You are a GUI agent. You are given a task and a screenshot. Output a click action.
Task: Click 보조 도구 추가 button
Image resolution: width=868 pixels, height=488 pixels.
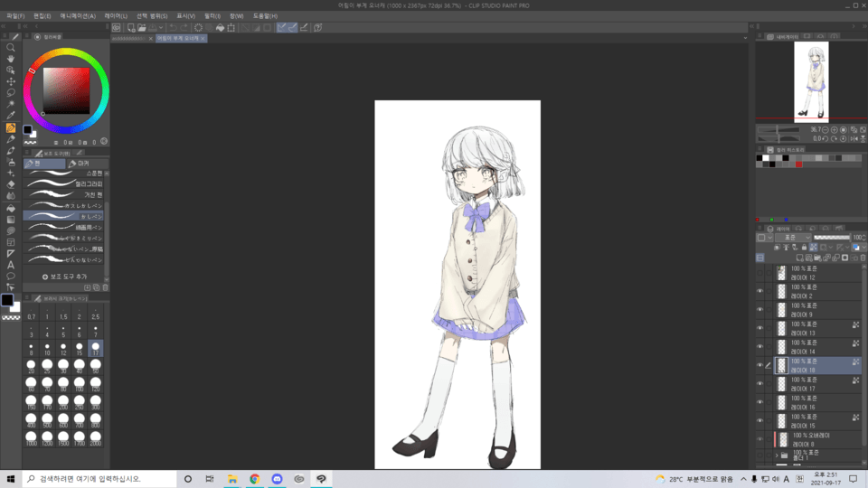[65, 277]
